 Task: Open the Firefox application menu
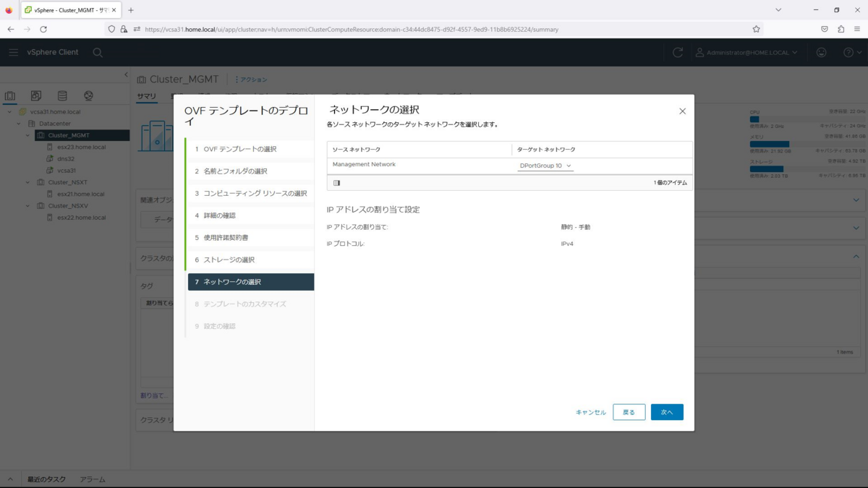pos(857,29)
